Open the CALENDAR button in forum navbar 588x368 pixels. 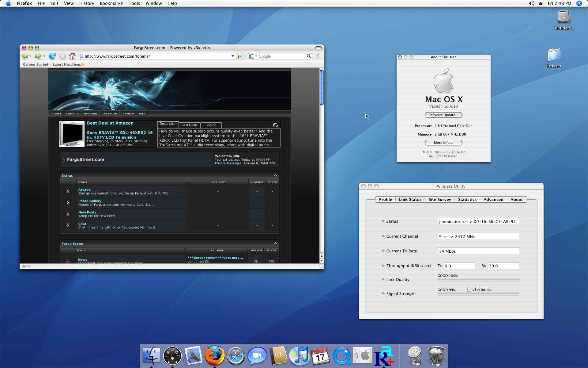pyautogui.click(x=110, y=113)
